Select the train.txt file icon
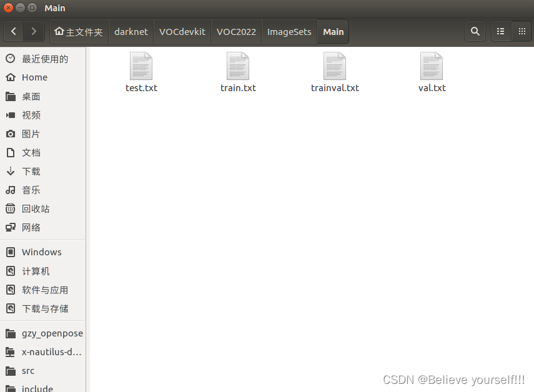Screen dimensions: 534x392 pos(238,66)
